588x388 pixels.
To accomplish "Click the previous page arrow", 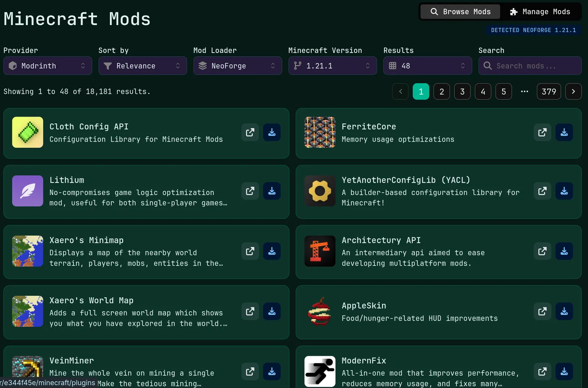I will pos(400,91).
